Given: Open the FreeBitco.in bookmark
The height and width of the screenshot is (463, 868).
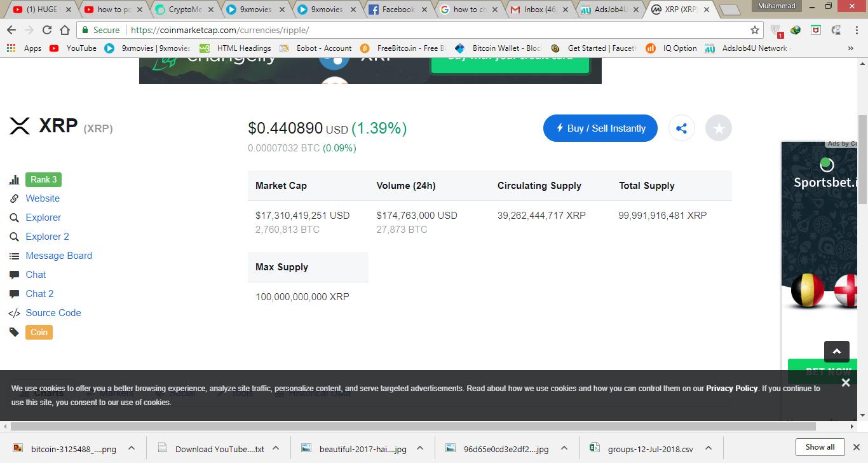Looking at the screenshot, I should pyautogui.click(x=403, y=48).
